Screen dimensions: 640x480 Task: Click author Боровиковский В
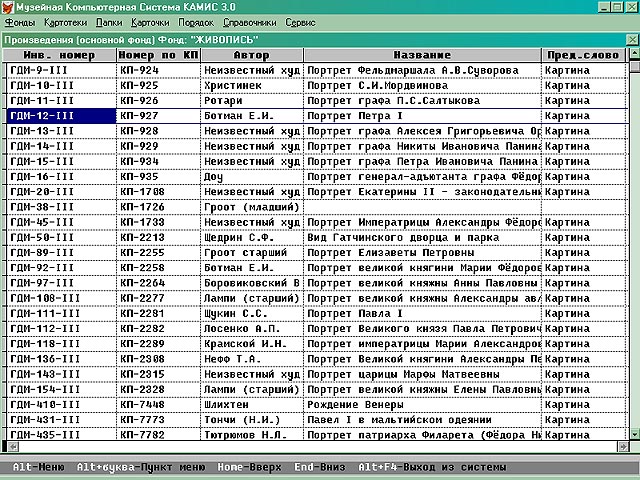[x=252, y=283]
